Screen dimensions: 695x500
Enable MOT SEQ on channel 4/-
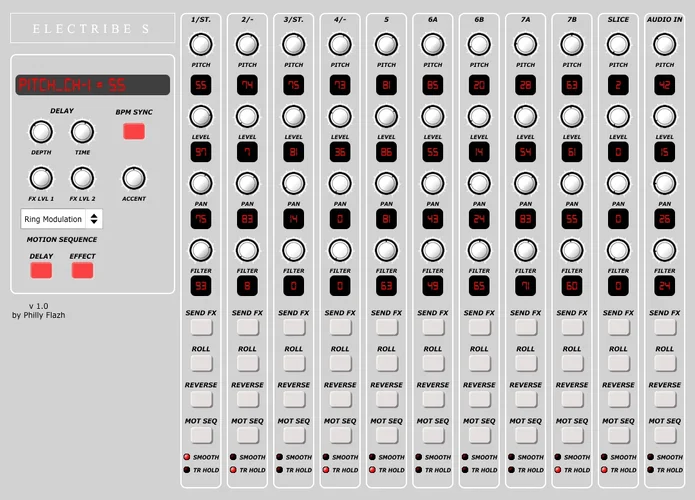point(340,436)
